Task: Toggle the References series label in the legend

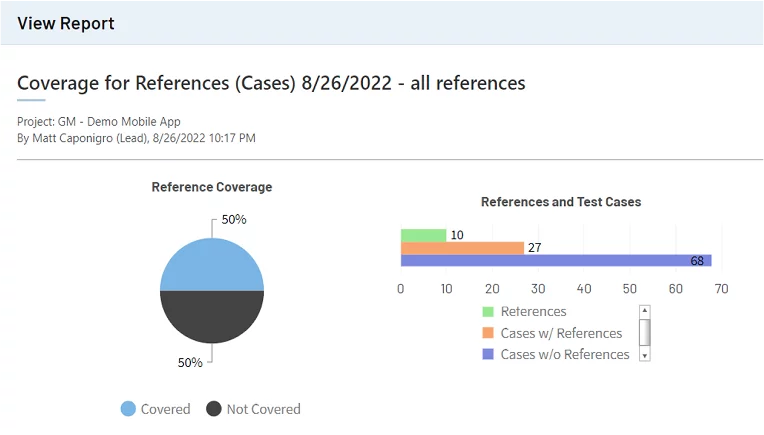Action: coord(533,312)
